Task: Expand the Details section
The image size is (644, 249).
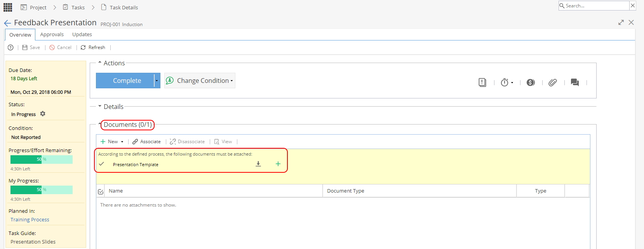Action: click(111, 107)
